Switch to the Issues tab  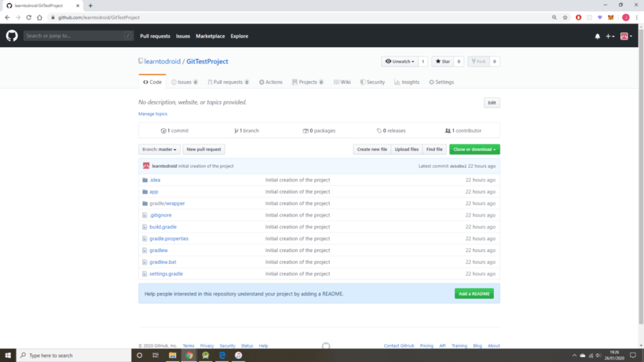[184, 82]
